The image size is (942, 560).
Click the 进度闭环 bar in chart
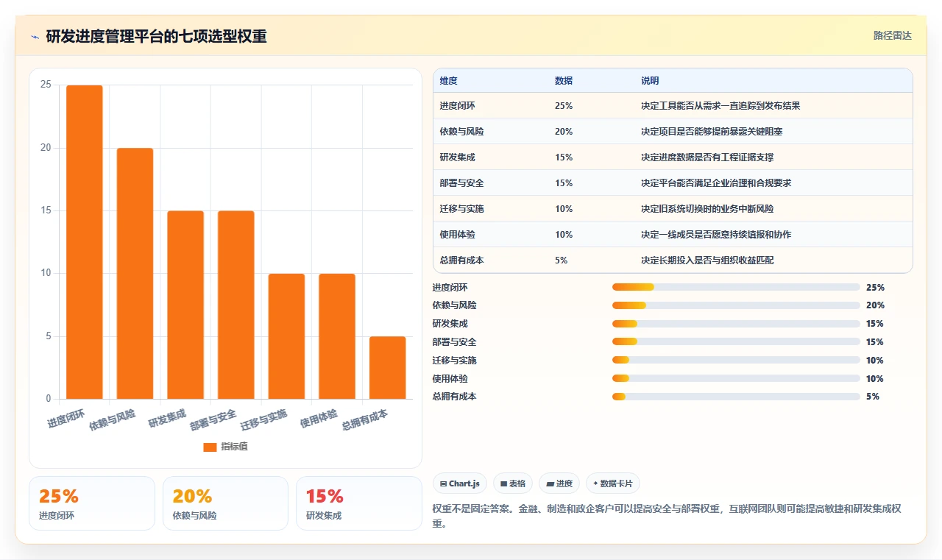point(85,242)
